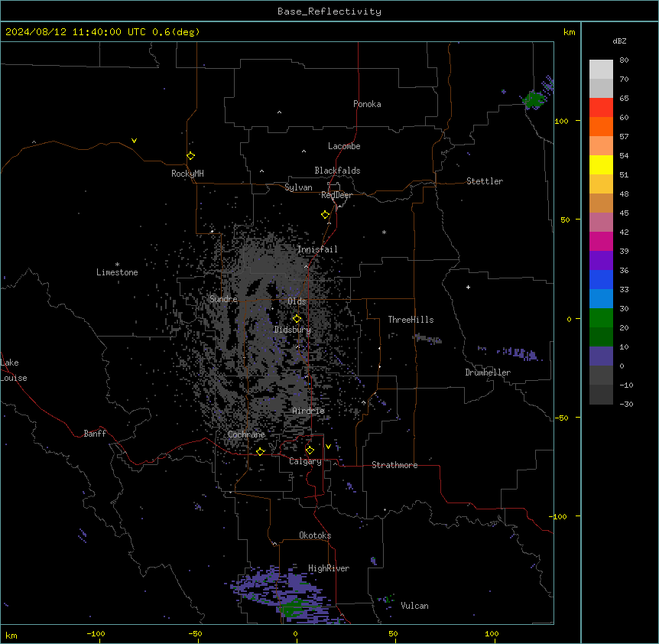The height and width of the screenshot is (644, 659).
Task: Click the yellow radar marker near Olds
Action: tap(297, 319)
